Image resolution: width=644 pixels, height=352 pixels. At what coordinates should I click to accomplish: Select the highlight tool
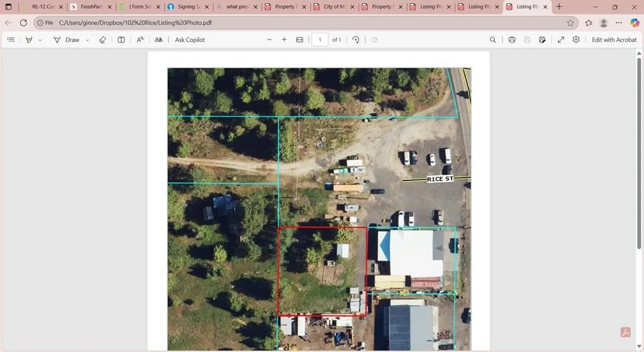pos(29,40)
